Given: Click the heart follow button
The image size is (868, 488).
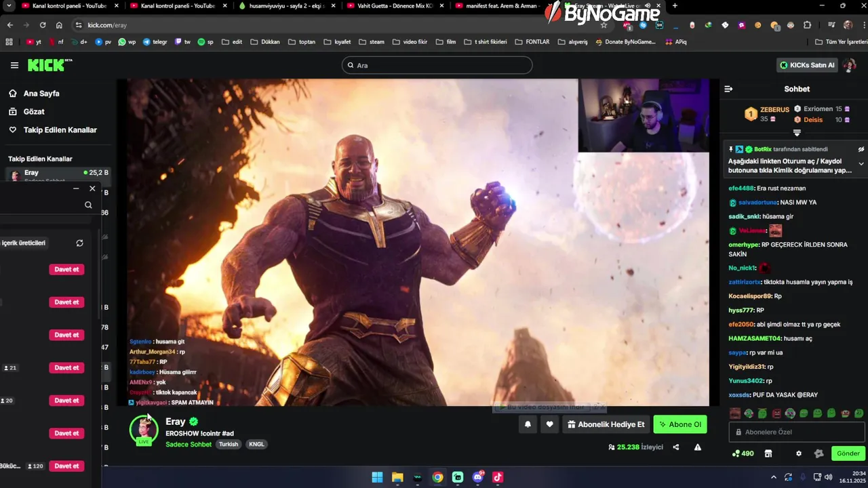Looking at the screenshot, I should (x=549, y=424).
